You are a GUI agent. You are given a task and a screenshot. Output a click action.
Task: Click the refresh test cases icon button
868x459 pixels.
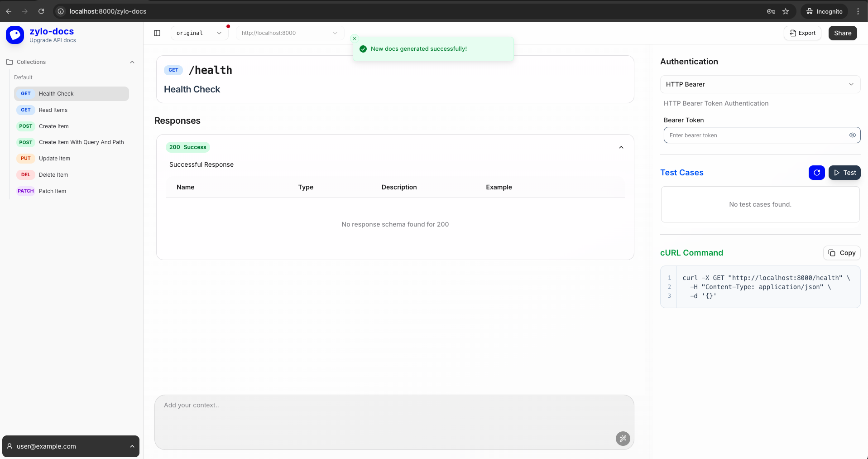pos(816,173)
